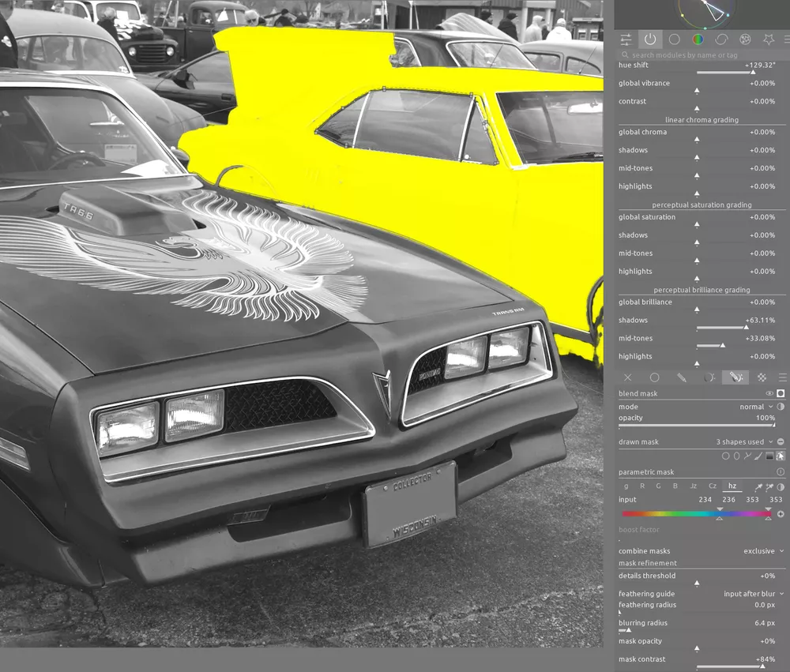790x672 pixels.
Task: Click the input value 234
Action: (x=705, y=500)
